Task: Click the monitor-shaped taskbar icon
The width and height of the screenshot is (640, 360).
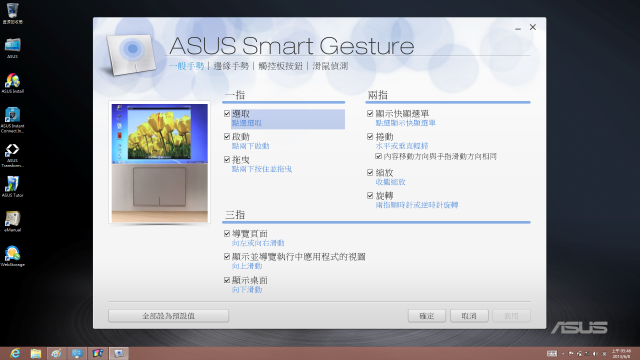Action: 77,353
